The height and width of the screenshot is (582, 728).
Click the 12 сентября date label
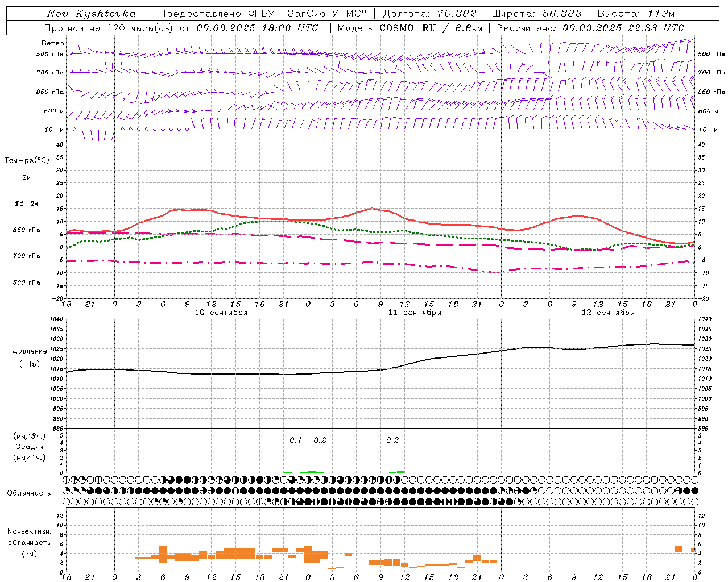coord(608,313)
